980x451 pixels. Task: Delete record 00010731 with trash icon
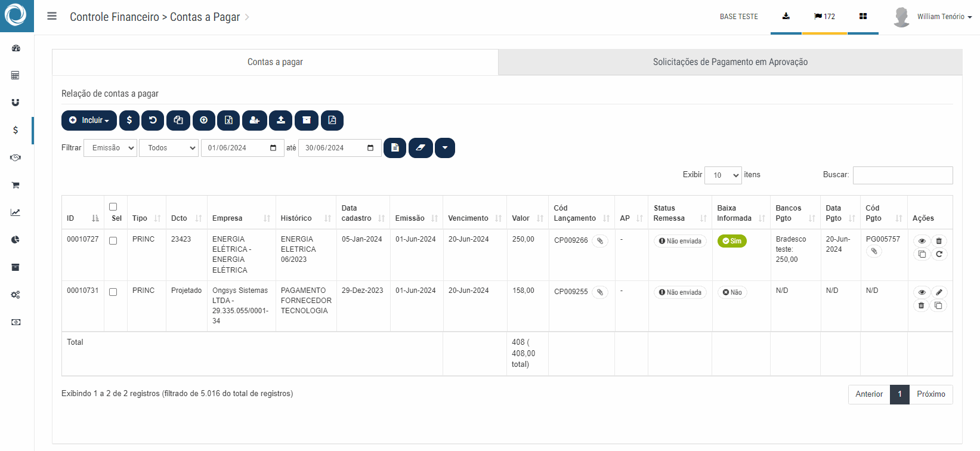[922, 305]
